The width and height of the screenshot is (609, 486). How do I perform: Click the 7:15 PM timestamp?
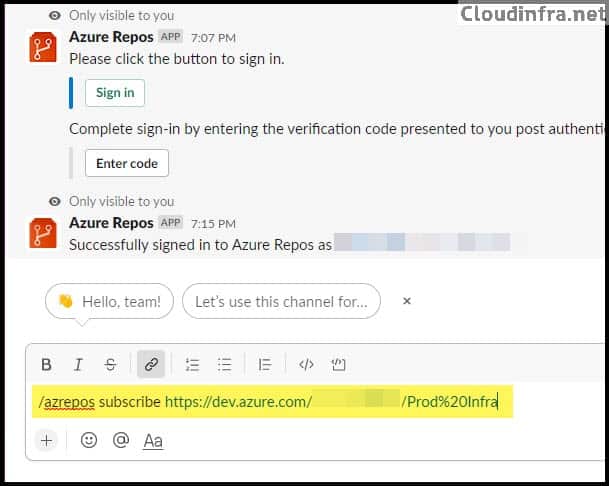pyautogui.click(x=213, y=224)
